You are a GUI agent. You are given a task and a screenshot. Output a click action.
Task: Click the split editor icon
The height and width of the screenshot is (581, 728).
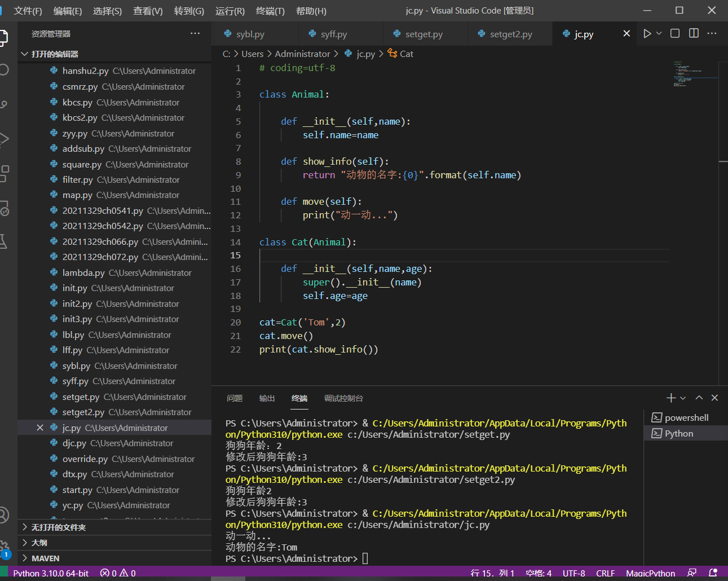point(694,34)
